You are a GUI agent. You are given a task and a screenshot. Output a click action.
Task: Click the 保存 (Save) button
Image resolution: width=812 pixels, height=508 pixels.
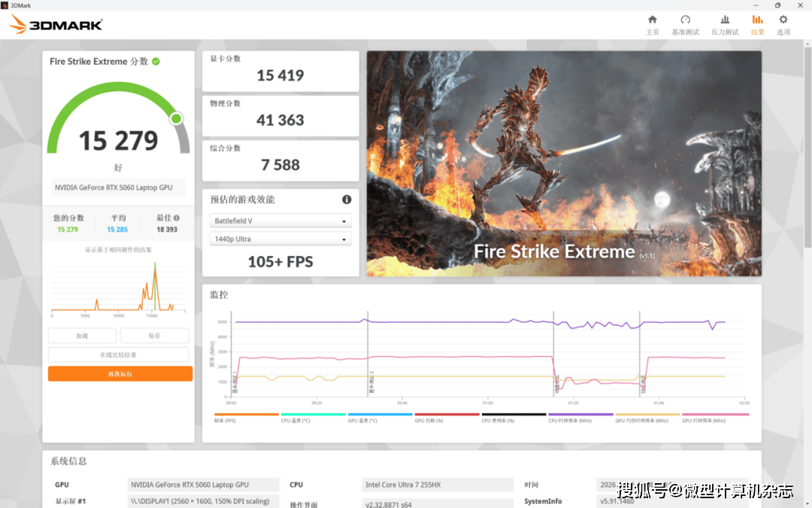tap(154, 336)
